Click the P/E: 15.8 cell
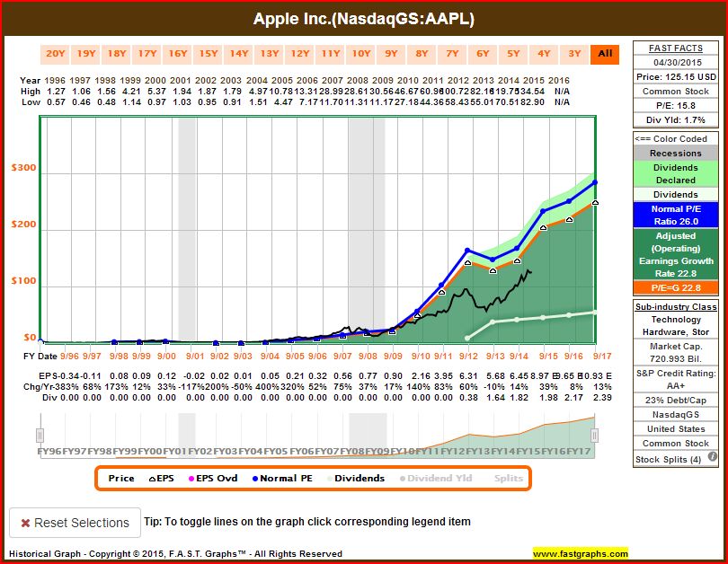 [676, 106]
